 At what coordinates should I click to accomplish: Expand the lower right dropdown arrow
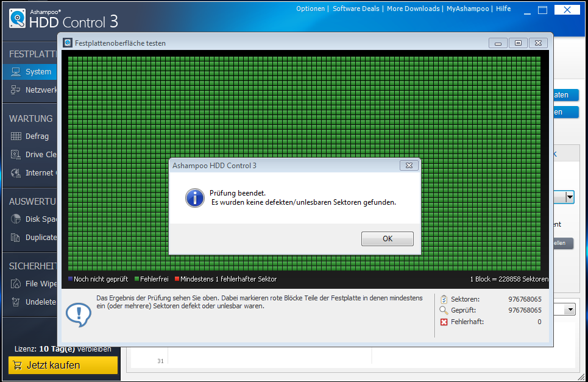[570, 309]
